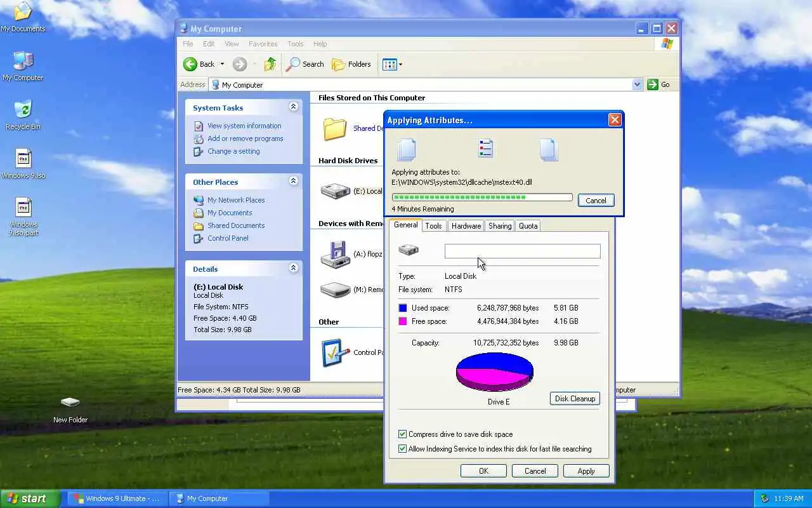Click the Disk Cleanup button
Viewport: 812px width, 508px height.
pyautogui.click(x=575, y=398)
